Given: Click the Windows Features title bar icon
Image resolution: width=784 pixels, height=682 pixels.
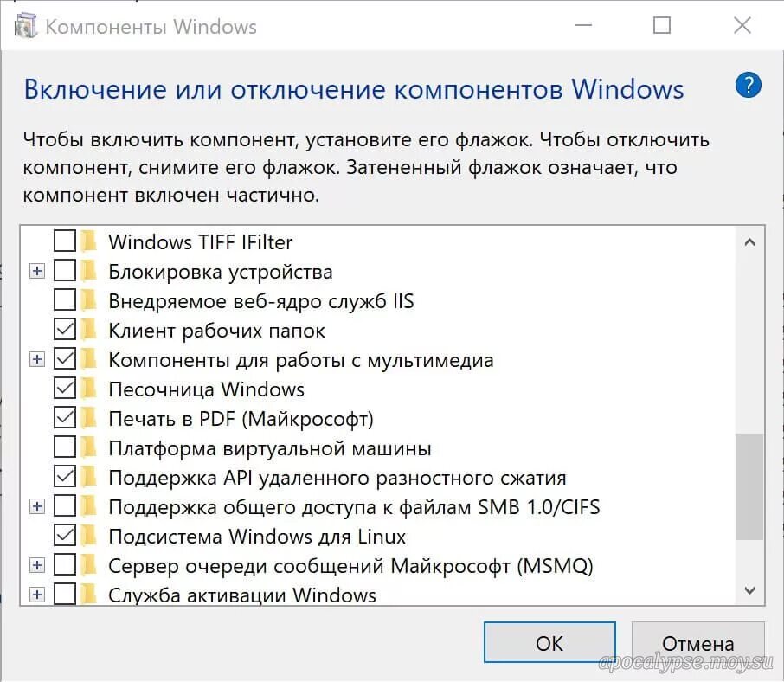Looking at the screenshot, I should pyautogui.click(x=27, y=26).
